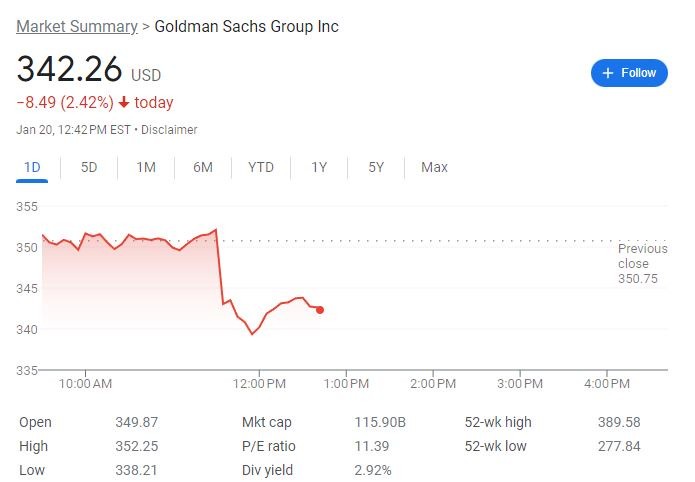Viewport: 695px width, 482px height.
Task: Select the 6M time range
Action: 203,167
